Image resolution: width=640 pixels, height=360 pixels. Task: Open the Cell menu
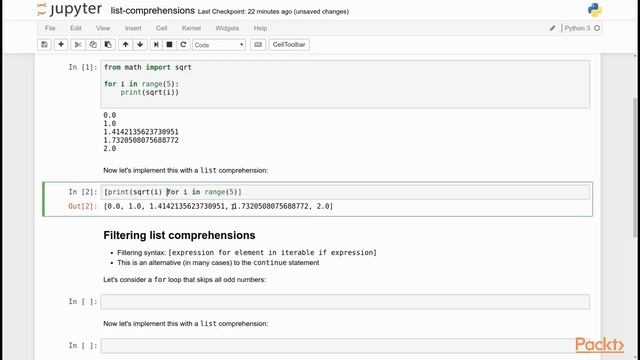pyautogui.click(x=161, y=28)
